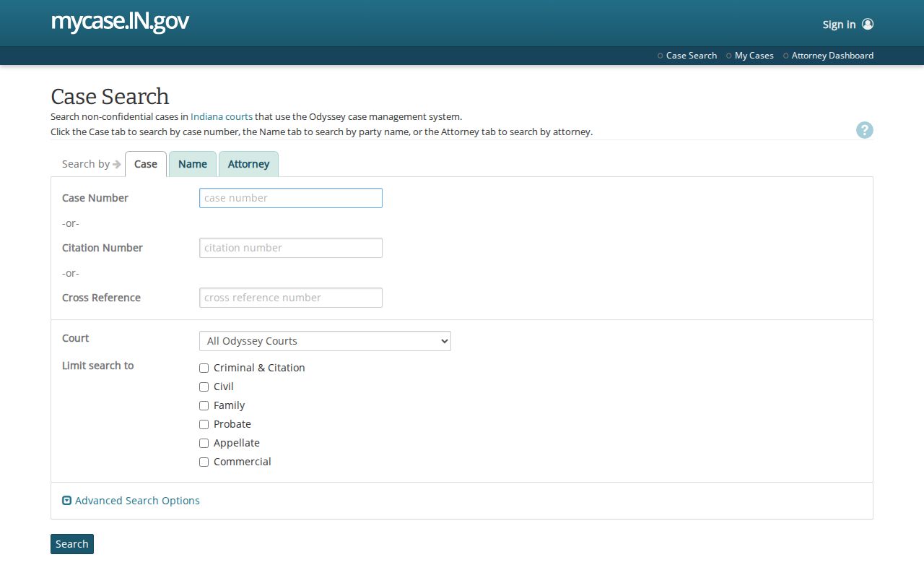Switch to the Attorney tab

point(248,164)
